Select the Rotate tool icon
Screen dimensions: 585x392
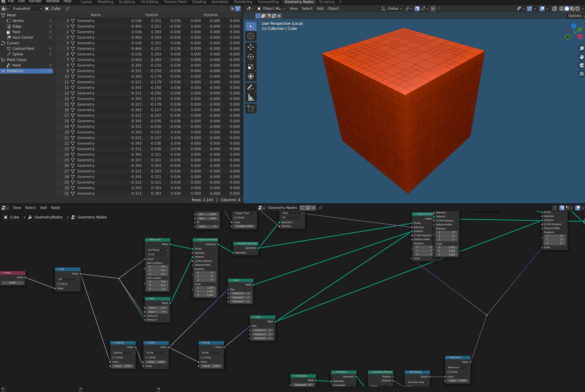tap(250, 57)
